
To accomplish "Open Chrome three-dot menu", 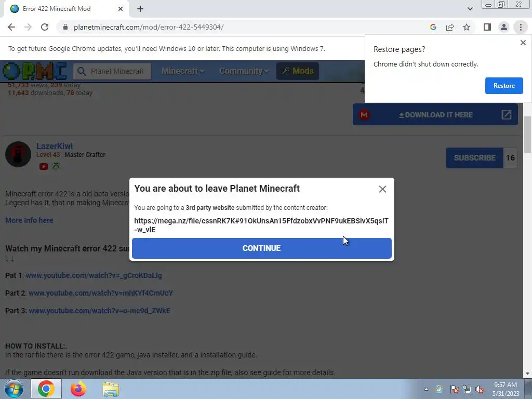I will 521,27.
